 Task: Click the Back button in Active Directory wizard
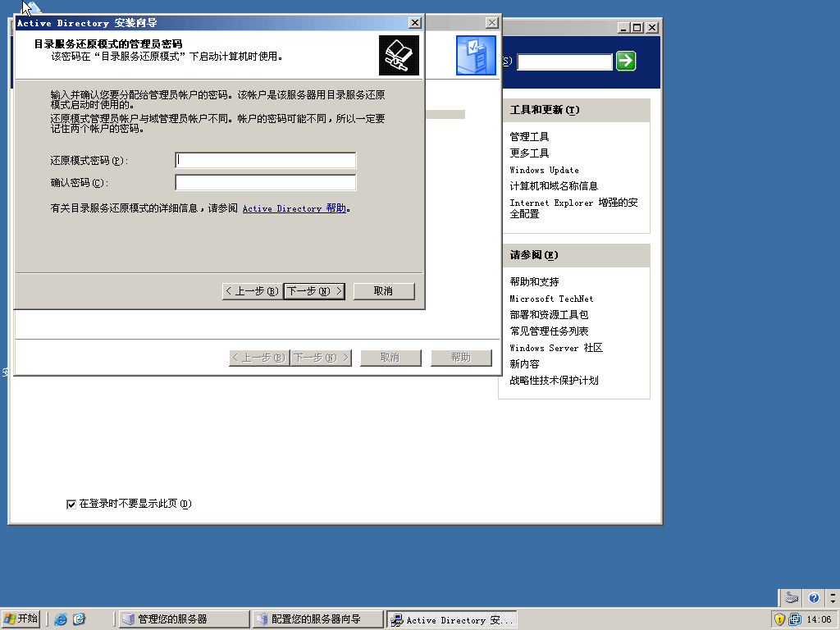(x=251, y=291)
